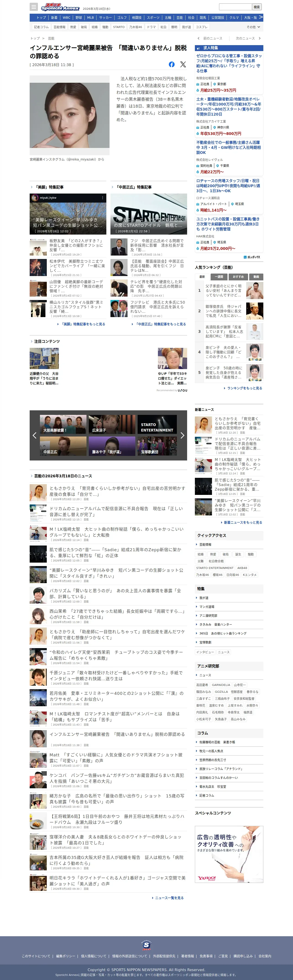The width and height of the screenshot is (293, 980).
Task: Click the 紅白歌合戦 quick access tag
Action: pyautogui.click(x=216, y=561)
